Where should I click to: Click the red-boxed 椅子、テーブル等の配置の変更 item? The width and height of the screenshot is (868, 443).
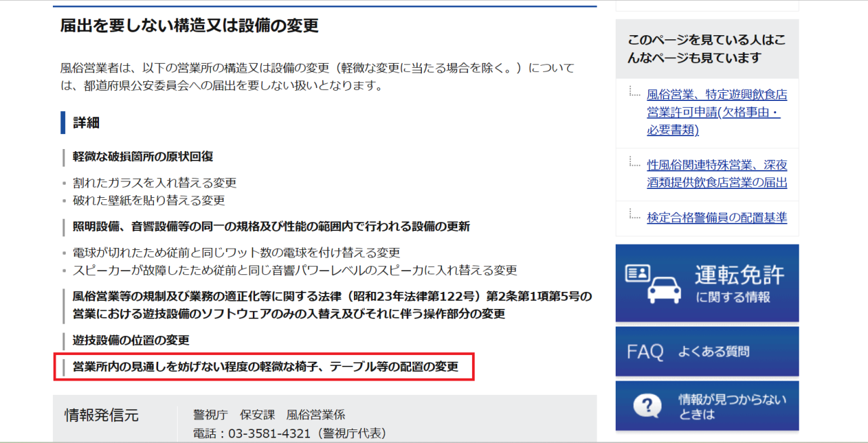[265, 367]
